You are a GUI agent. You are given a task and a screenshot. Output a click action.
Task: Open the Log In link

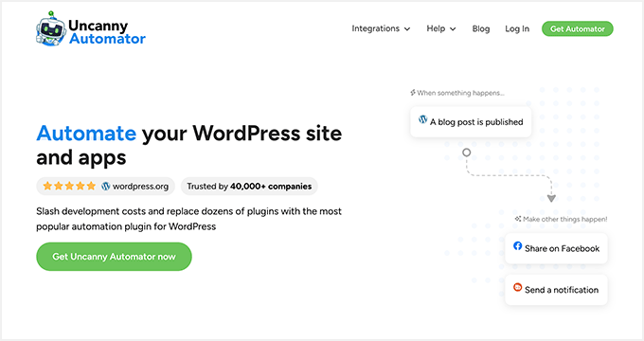point(517,28)
